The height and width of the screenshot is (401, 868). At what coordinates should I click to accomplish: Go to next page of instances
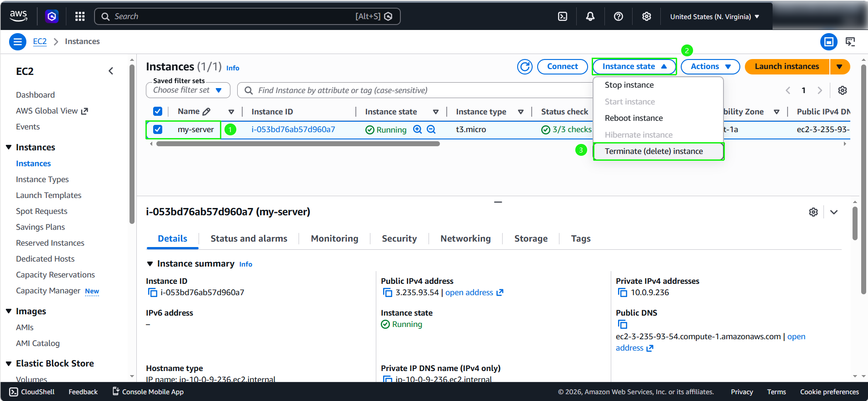coord(820,90)
